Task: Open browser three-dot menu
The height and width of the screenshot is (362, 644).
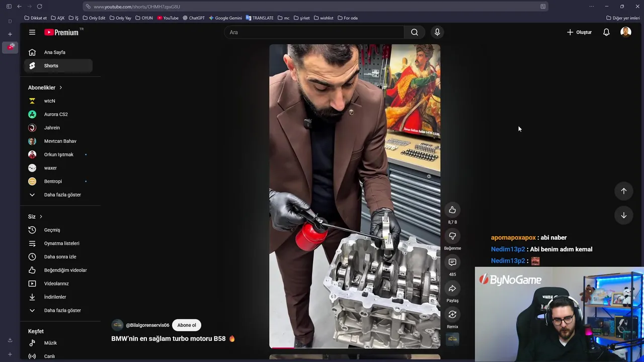Action: pyautogui.click(x=592, y=7)
